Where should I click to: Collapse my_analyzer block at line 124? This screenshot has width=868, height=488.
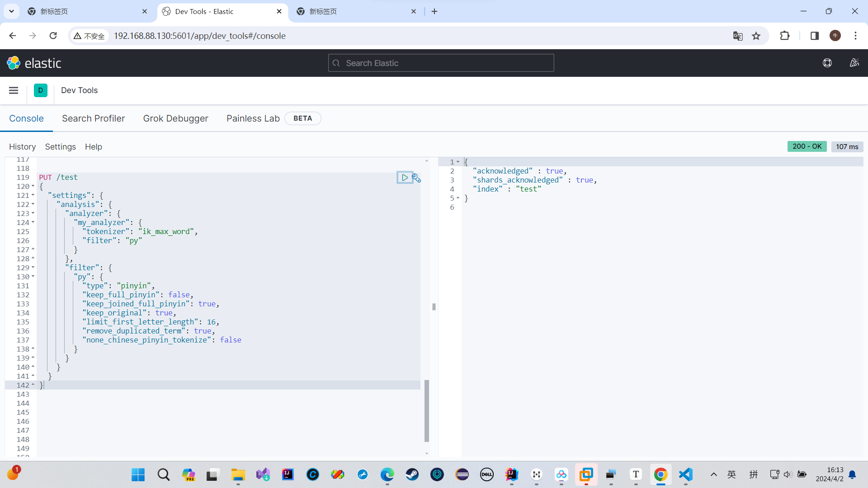pyautogui.click(x=33, y=222)
